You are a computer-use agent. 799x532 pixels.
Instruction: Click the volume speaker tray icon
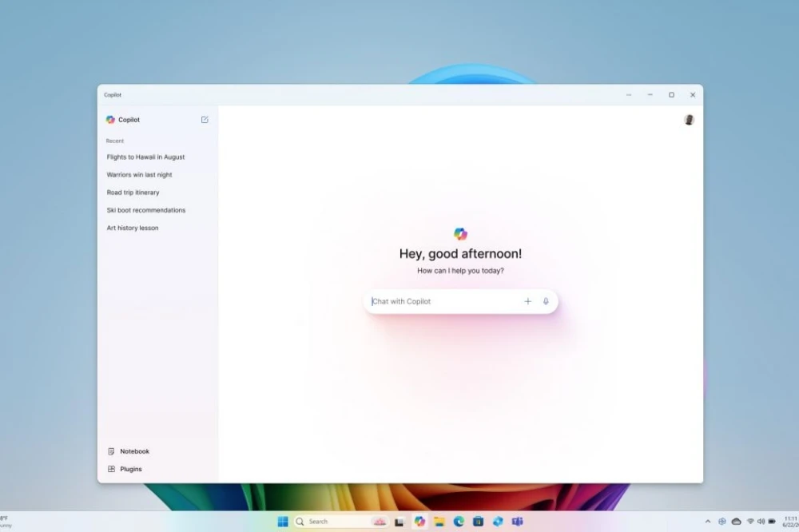(761, 522)
